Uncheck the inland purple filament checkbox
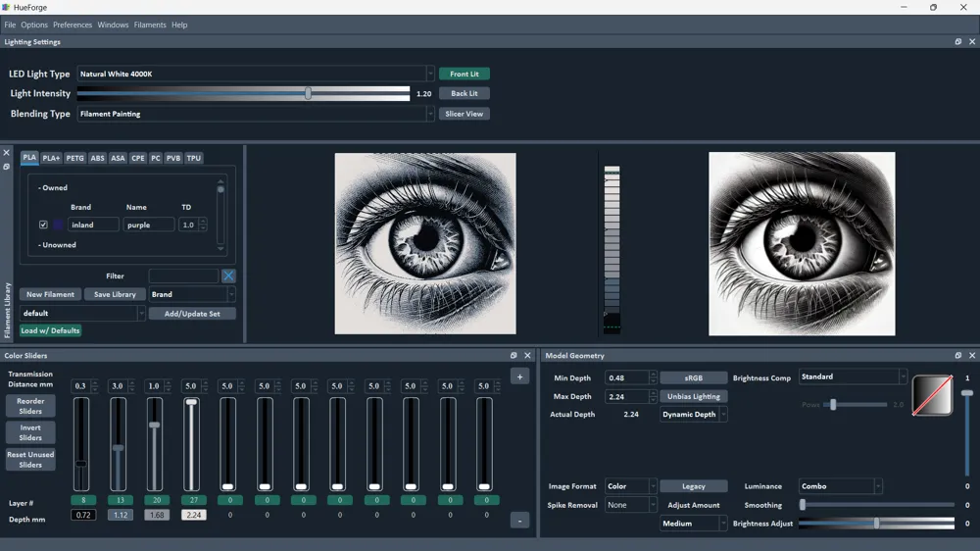This screenshot has width=980, height=551. click(x=43, y=225)
